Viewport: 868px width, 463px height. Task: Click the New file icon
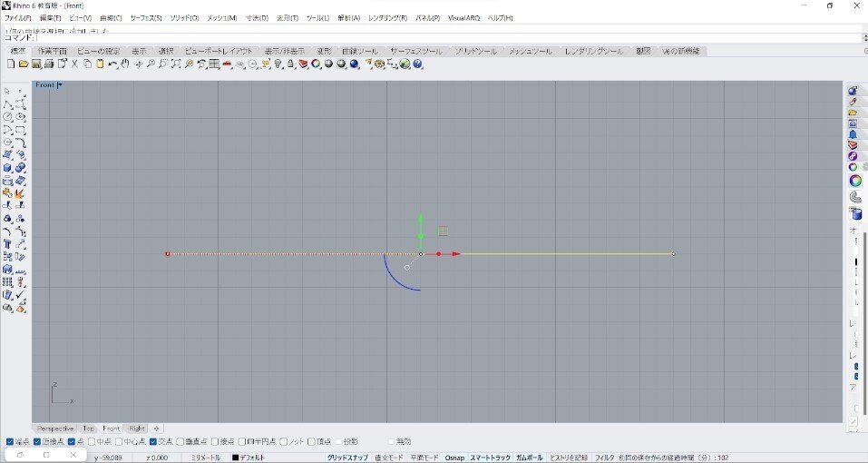(x=11, y=64)
